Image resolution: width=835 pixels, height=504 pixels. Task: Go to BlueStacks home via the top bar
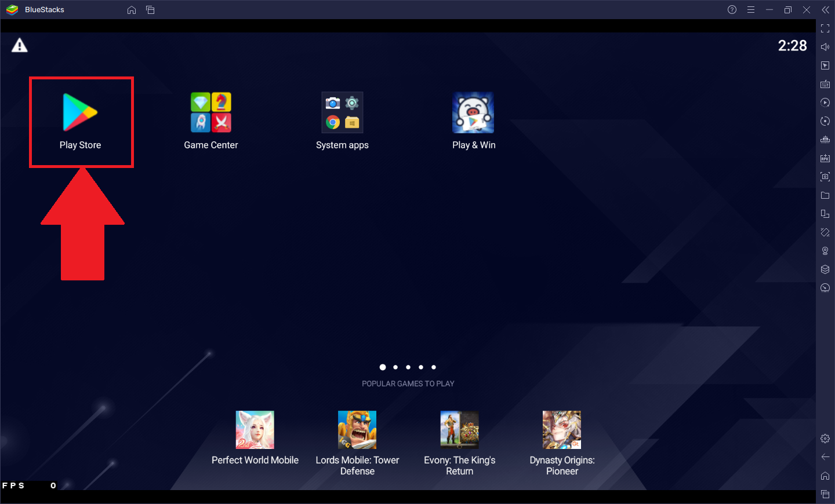(x=131, y=9)
